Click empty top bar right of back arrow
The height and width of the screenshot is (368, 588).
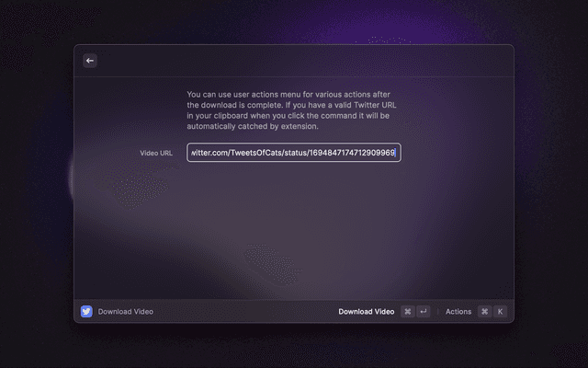(x=303, y=61)
